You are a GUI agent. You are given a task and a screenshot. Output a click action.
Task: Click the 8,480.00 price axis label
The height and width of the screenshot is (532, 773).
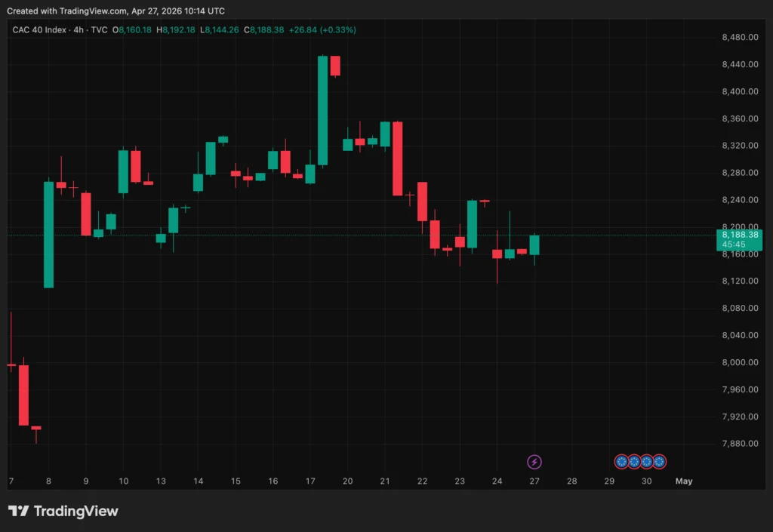coord(739,38)
